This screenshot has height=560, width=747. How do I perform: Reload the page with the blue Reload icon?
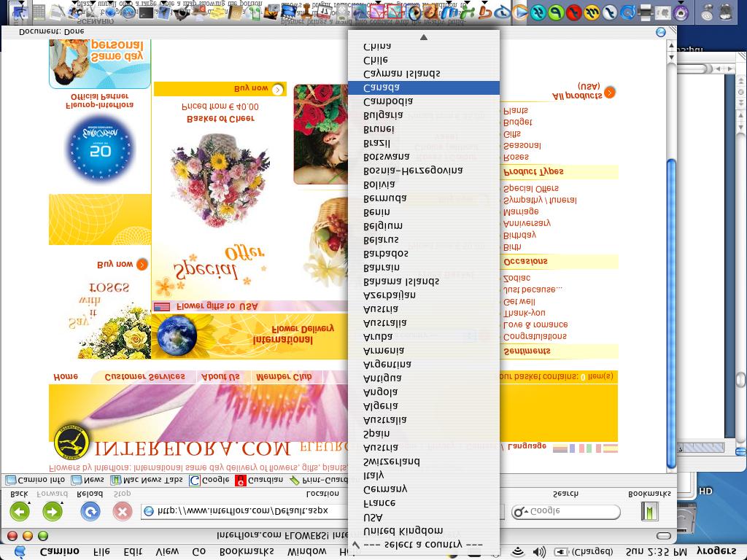[x=90, y=512]
